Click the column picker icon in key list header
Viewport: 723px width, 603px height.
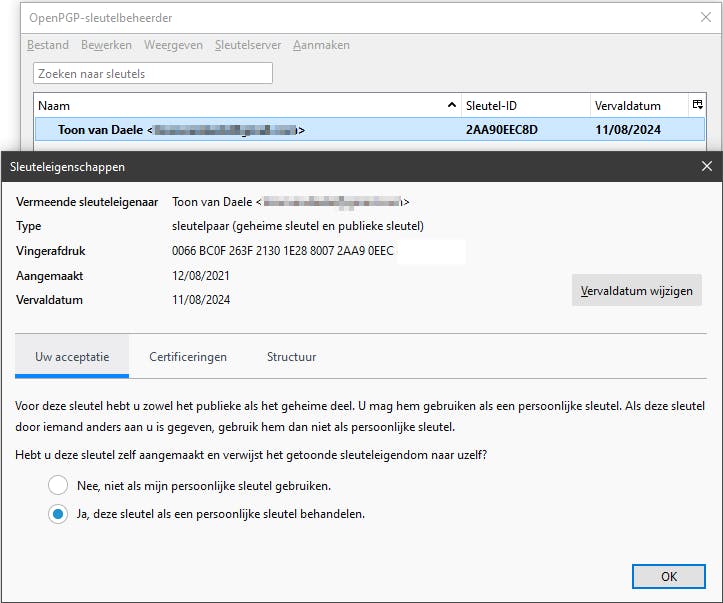pos(697,105)
